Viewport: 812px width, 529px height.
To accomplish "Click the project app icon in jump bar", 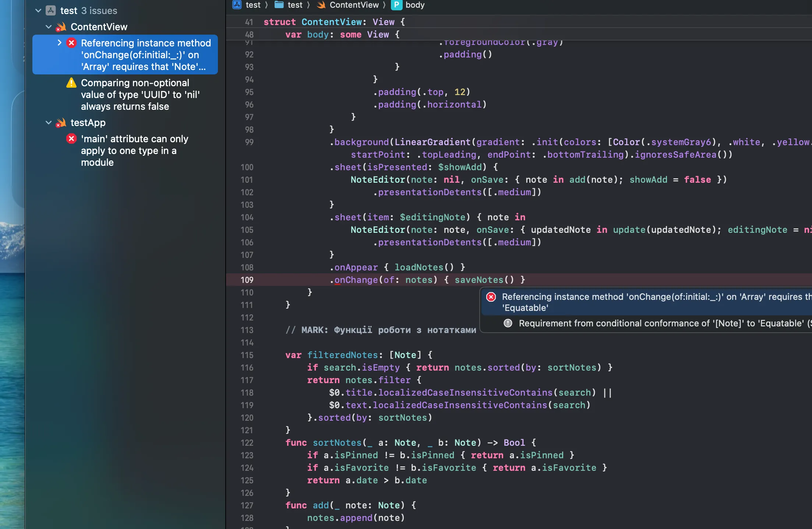I will pos(237,5).
